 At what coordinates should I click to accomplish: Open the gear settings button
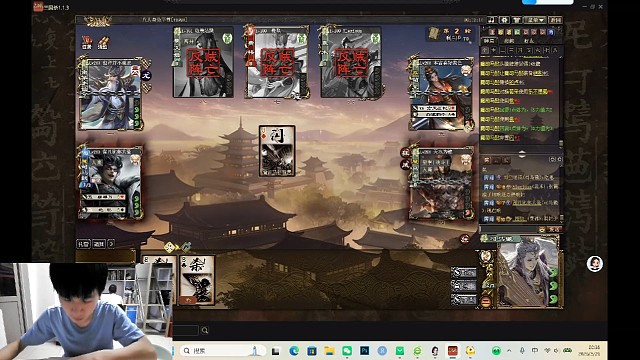[504, 20]
